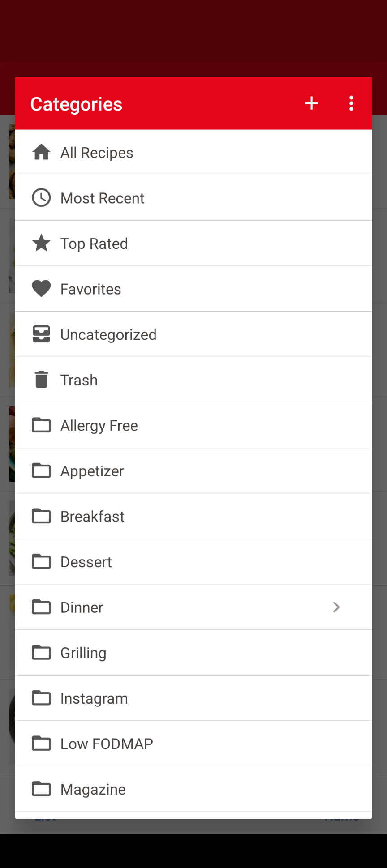This screenshot has width=387, height=868.
Task: Open the Instagram category
Action: click(x=94, y=698)
